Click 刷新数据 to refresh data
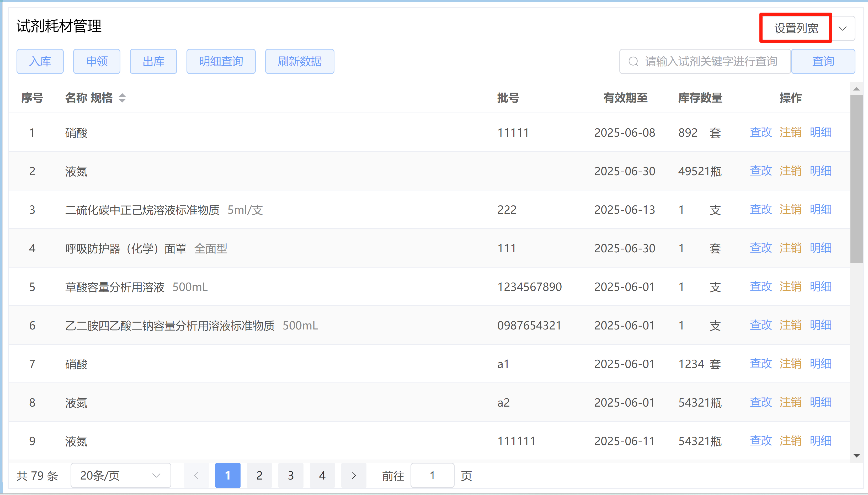This screenshot has width=868, height=495. 299,62
